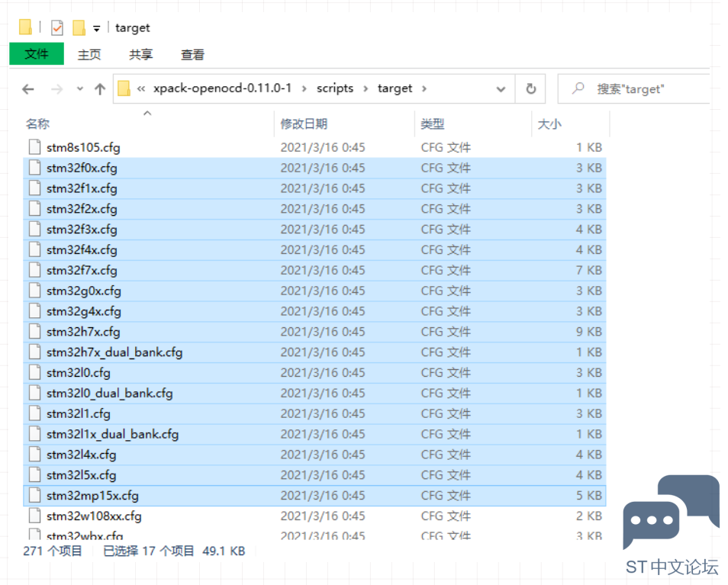Select the file stm32l0.cfg
The width and height of the screenshot is (728, 585).
(x=315, y=372)
